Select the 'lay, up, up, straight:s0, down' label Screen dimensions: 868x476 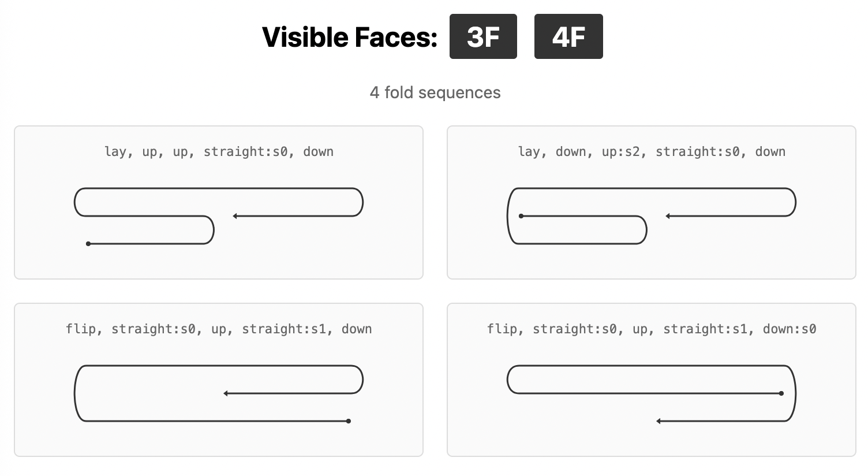(219, 151)
